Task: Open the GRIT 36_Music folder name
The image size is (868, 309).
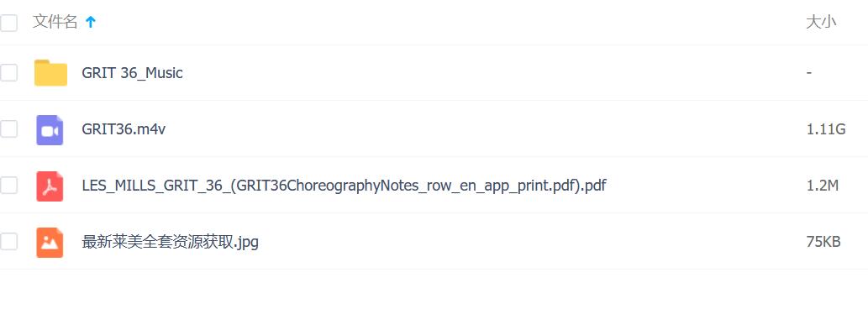Action: click(132, 73)
